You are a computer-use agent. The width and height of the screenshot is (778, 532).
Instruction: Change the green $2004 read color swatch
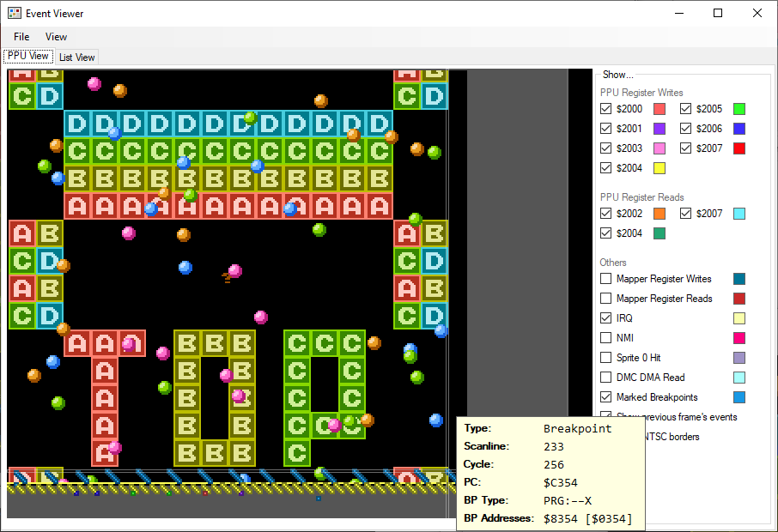659,233
